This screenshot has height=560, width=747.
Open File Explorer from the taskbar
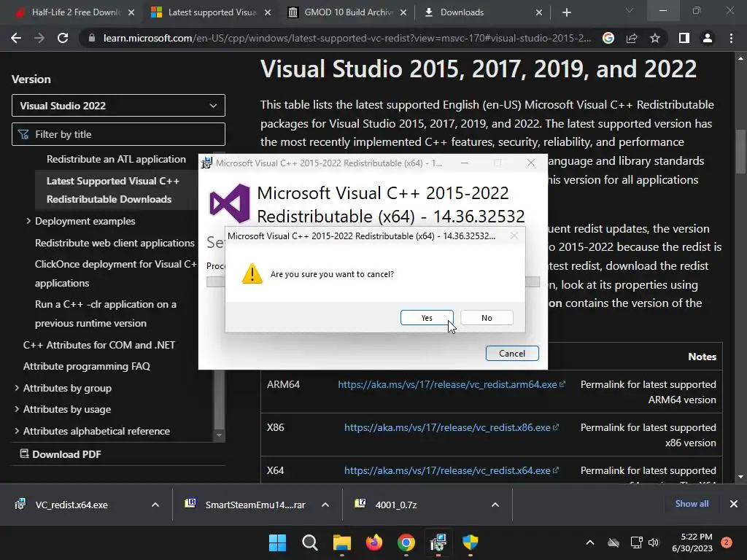(341, 542)
